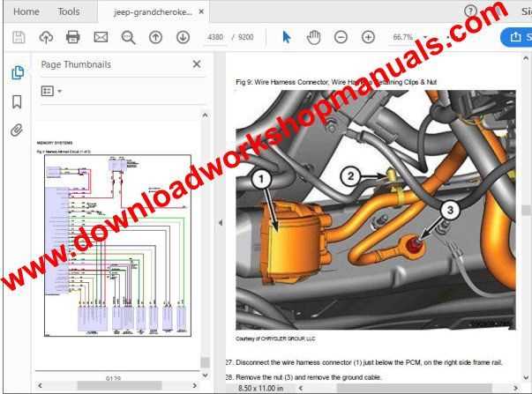Click the Courtesy of Chrysler Group text
The width and height of the screenshot is (532, 394).
click(x=275, y=338)
